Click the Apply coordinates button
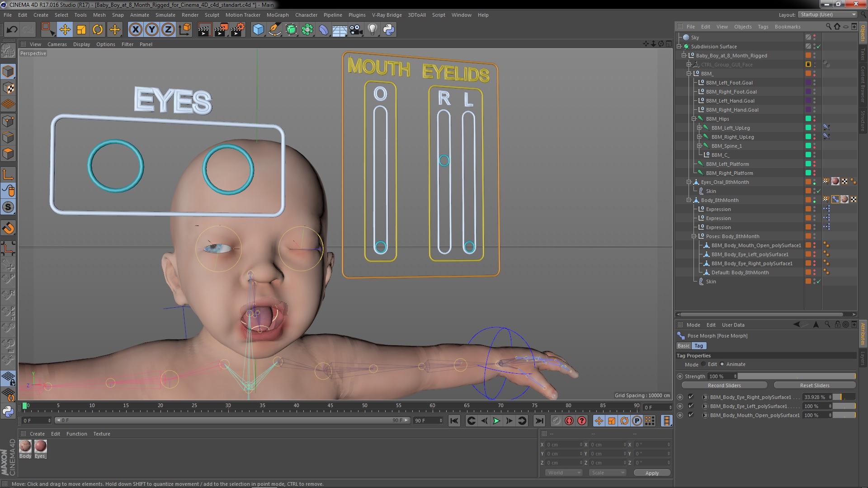 point(652,473)
